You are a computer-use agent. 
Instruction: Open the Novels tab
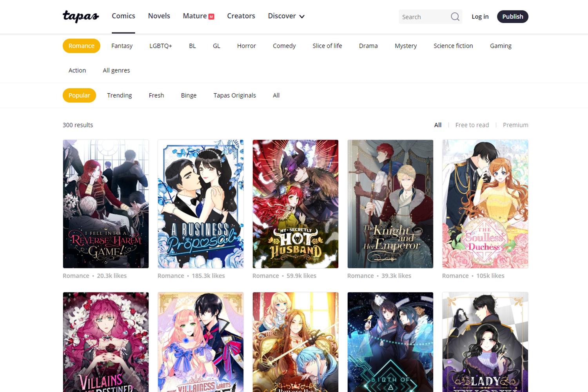click(159, 16)
